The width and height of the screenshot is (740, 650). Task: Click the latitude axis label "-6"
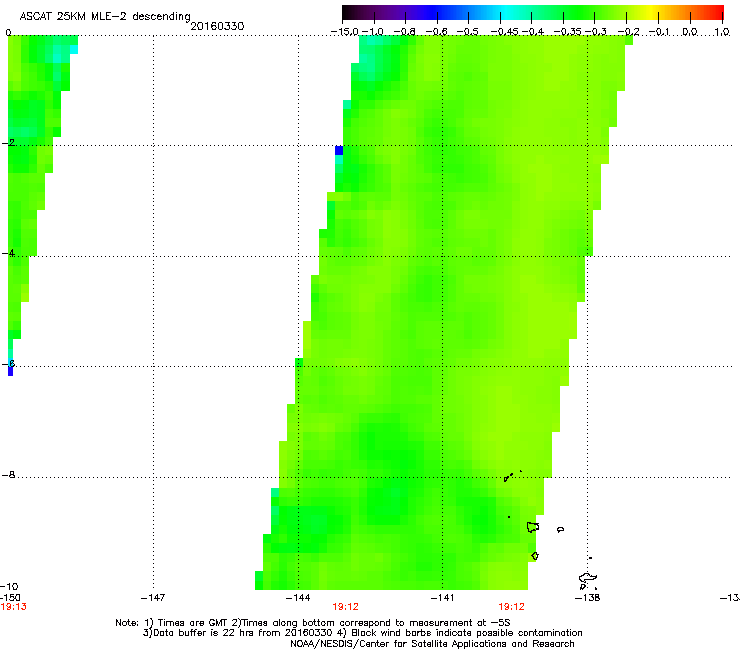8,363
